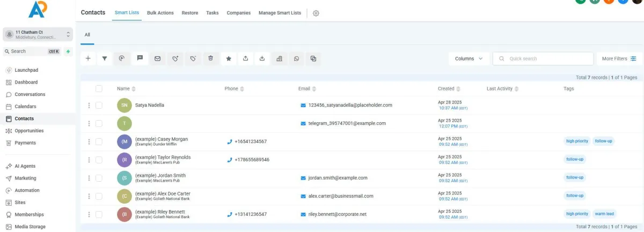The image size is (644, 232).
Task: Select the Taylor Reynolds row checkbox
Action: tap(99, 160)
